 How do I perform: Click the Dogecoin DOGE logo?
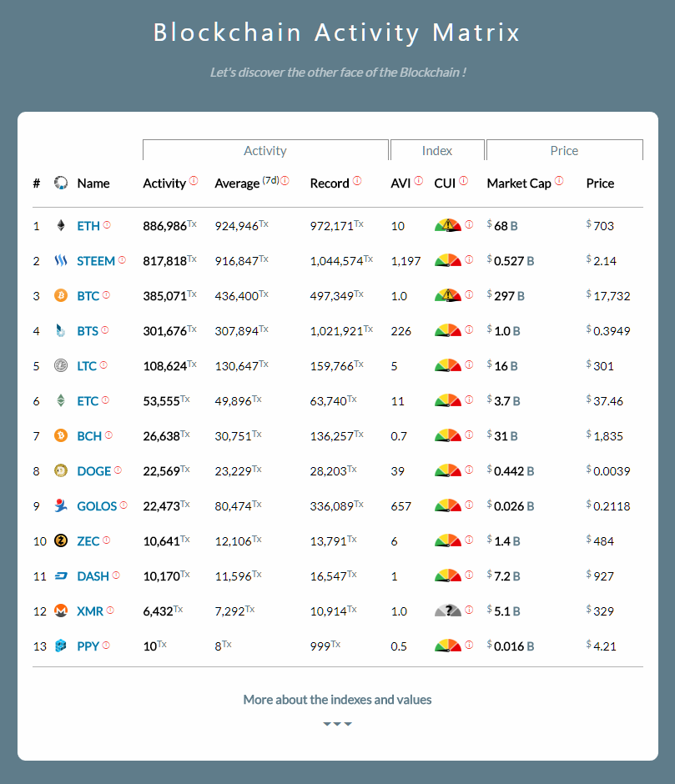pyautogui.click(x=61, y=470)
